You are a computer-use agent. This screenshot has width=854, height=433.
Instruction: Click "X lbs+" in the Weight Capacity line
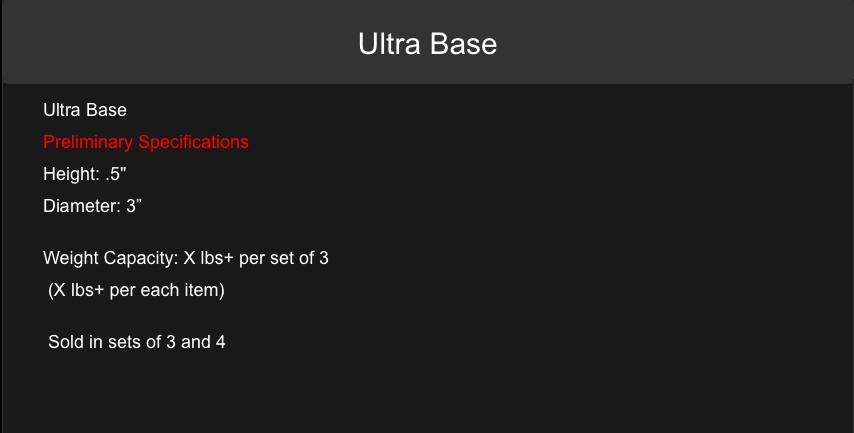point(205,258)
